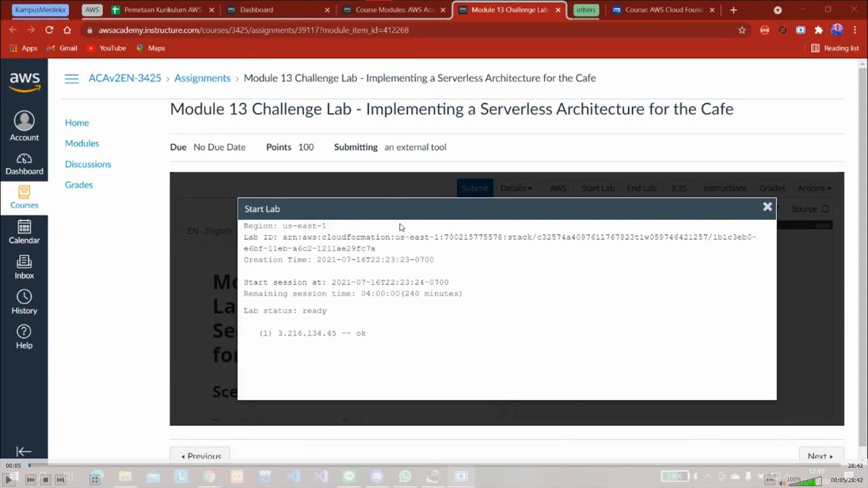Reload the current browser page
This screenshot has height=488, width=868.
coord(49,30)
